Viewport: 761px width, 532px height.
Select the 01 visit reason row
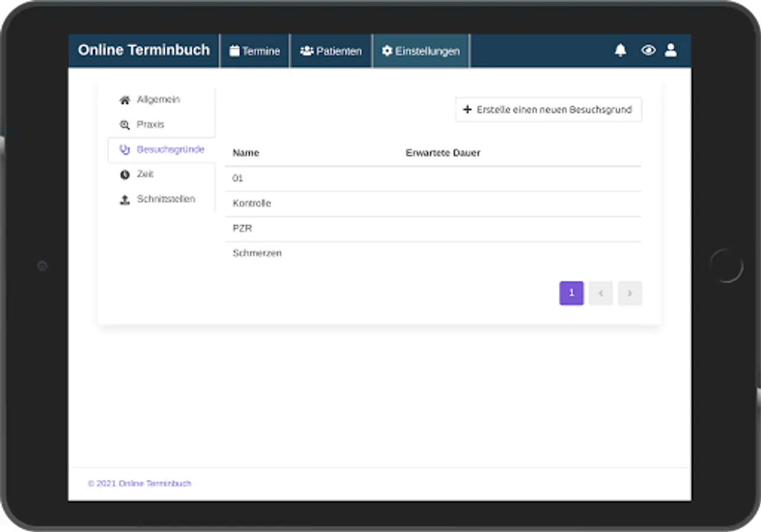(x=433, y=179)
